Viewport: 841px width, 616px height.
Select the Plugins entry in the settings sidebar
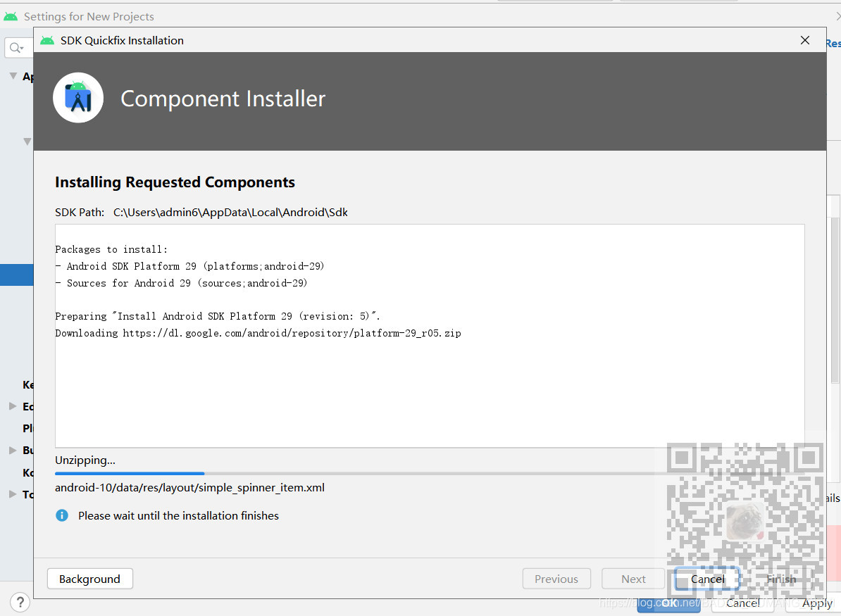click(x=28, y=428)
